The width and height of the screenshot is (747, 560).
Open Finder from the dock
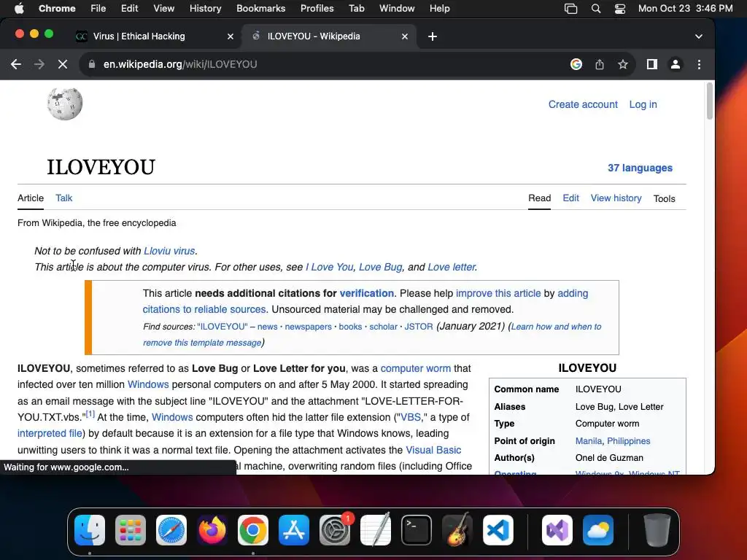click(x=90, y=530)
